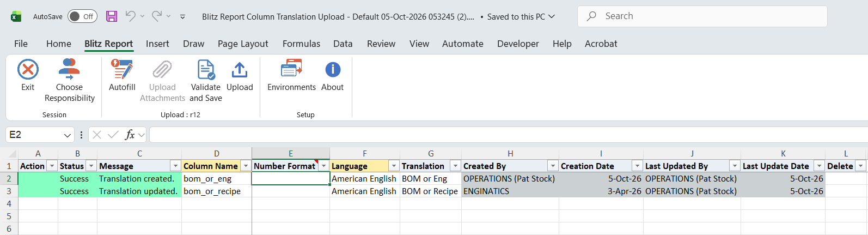Screen dimensions: 868x235
Task: Click the Redo arrow
Action: tap(157, 16)
